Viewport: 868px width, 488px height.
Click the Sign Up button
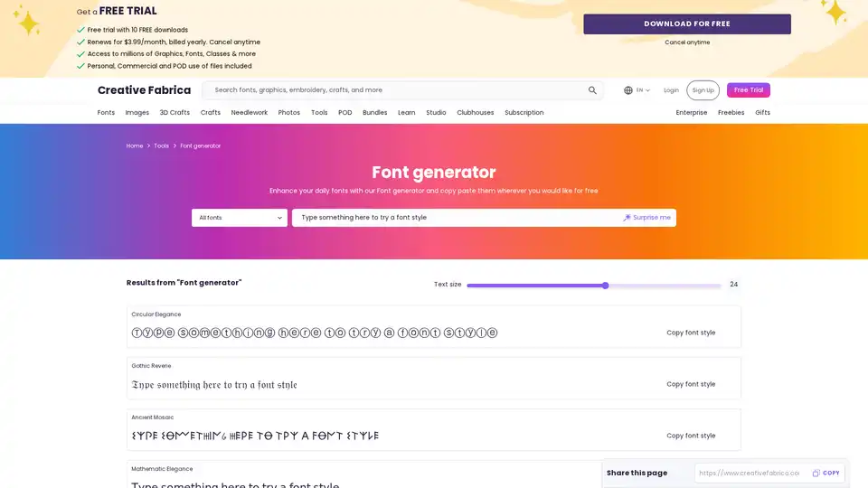(703, 90)
